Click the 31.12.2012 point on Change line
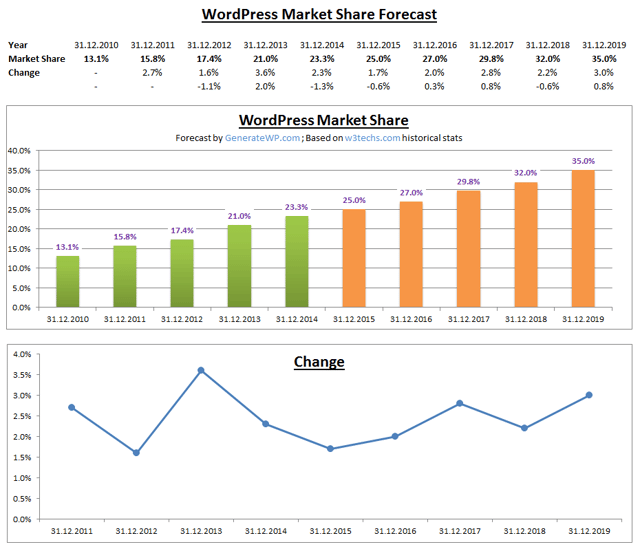The width and height of the screenshot is (640, 549). 136,453
